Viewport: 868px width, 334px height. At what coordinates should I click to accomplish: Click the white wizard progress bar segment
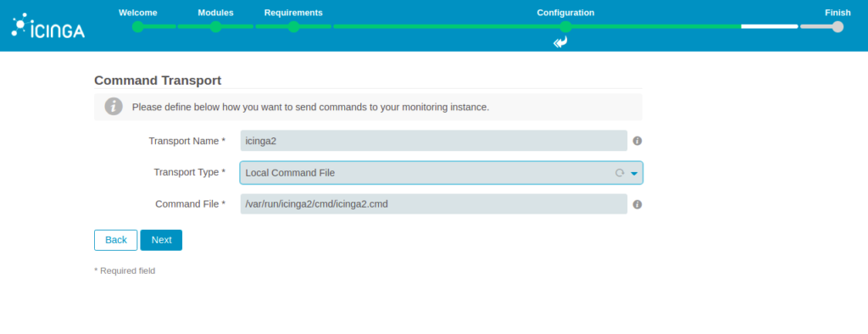pyautogui.click(x=770, y=26)
